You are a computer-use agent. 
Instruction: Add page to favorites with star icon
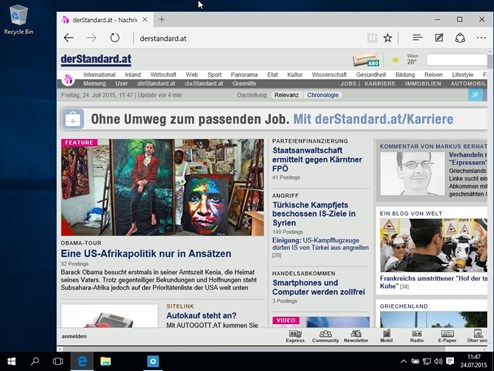pyautogui.click(x=388, y=38)
